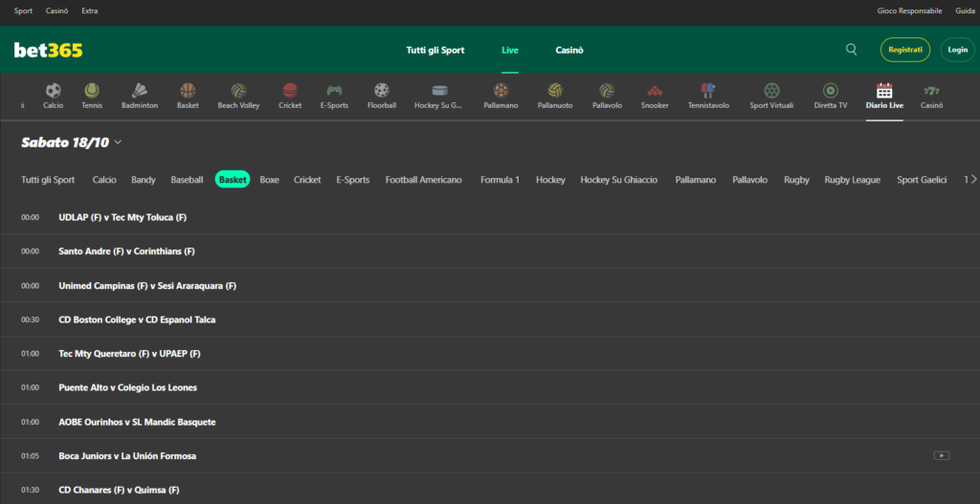
Task: Choose the Tennis ball icon
Action: click(92, 91)
